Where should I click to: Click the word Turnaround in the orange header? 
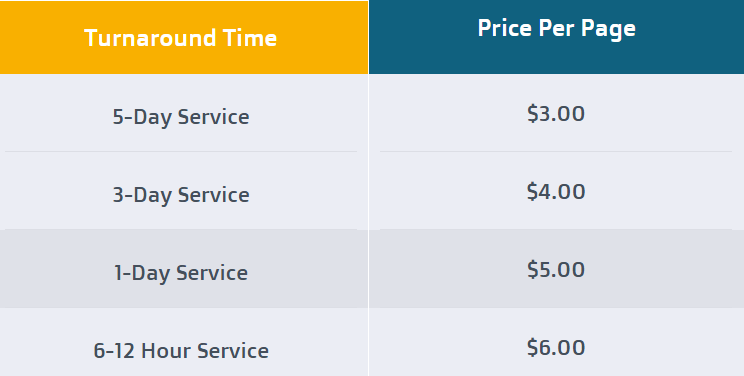[149, 38]
